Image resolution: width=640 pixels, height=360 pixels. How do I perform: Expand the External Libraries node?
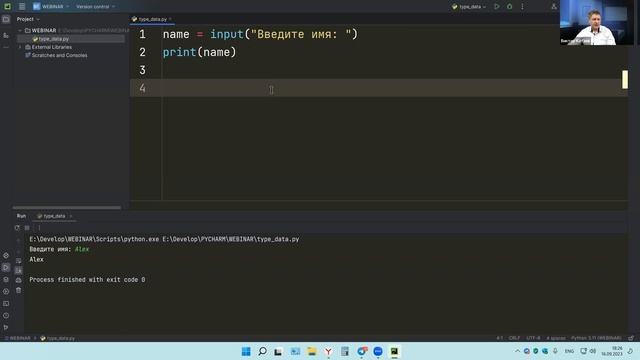pos(20,47)
